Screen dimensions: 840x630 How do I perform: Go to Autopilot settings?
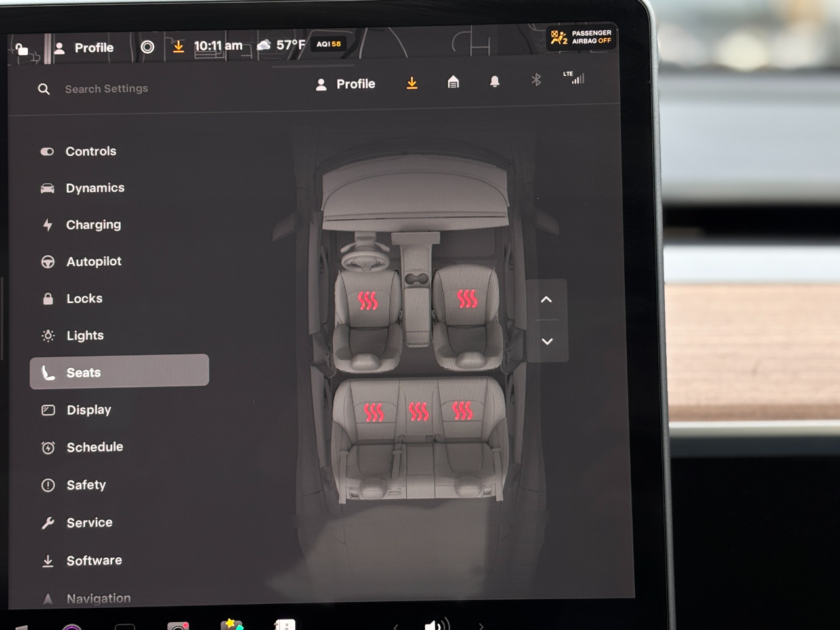point(94,262)
